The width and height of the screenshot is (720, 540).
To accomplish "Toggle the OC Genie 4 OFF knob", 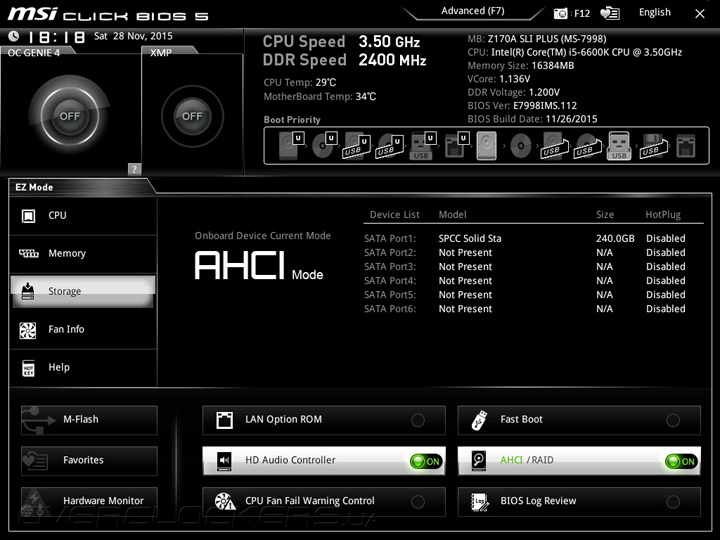I will tap(69, 116).
